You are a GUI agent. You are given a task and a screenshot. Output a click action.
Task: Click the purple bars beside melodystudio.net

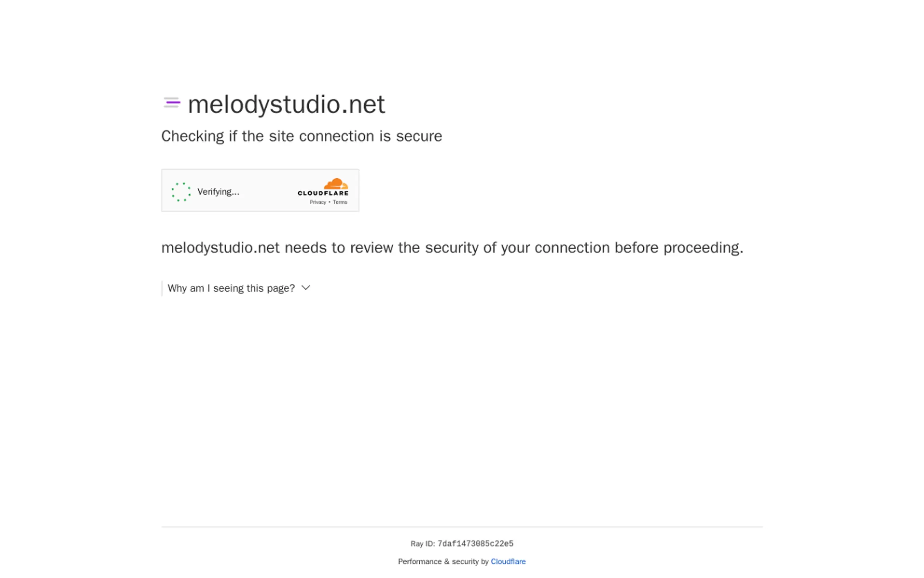click(171, 102)
